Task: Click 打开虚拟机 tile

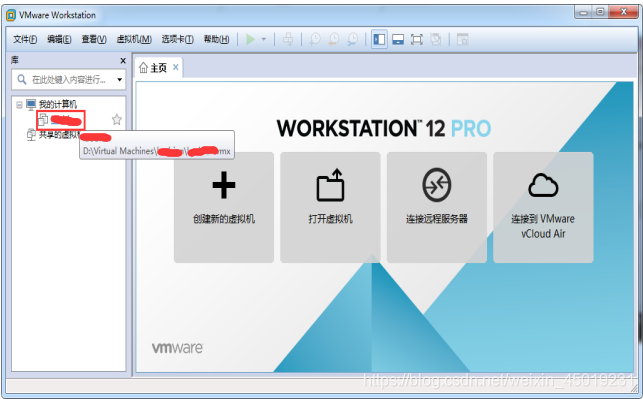Action: tap(330, 207)
